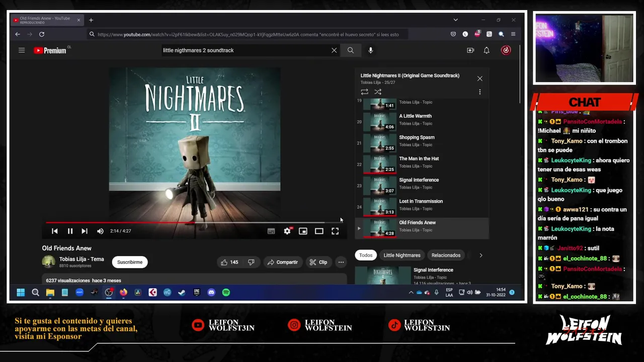This screenshot has height=362, width=644.
Task: Open the YouTube hamburger guide menu
Action: pos(22,50)
